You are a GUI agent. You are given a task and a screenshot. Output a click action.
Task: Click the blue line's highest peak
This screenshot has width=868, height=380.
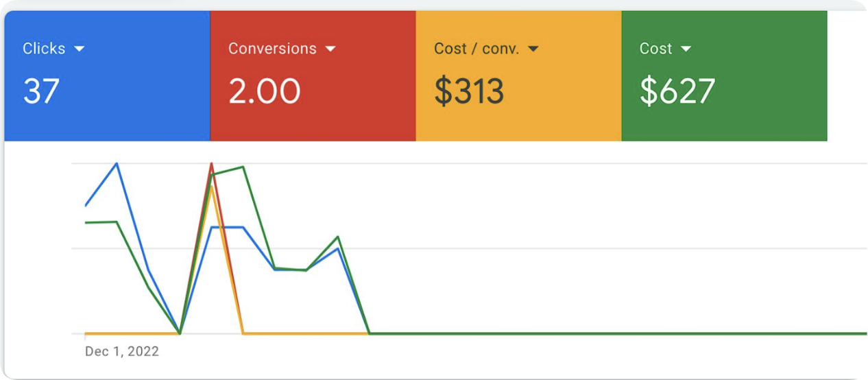[117, 163]
